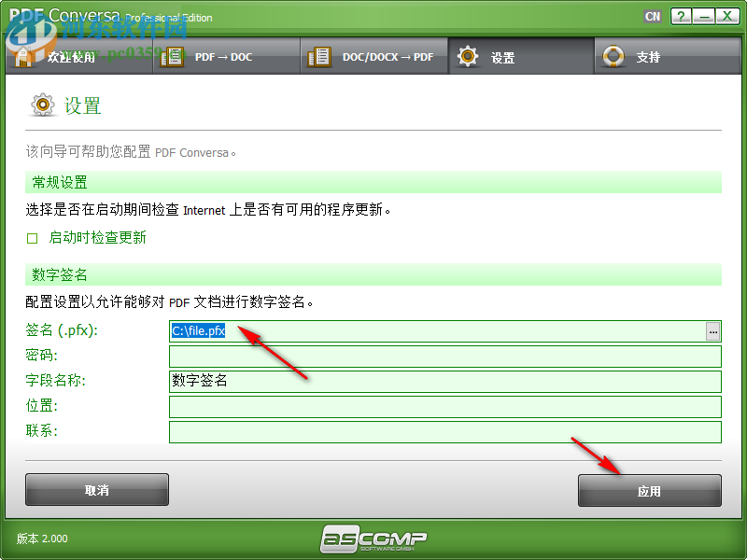
Task: Click the PDF → DOC conversion icon
Action: click(172, 56)
